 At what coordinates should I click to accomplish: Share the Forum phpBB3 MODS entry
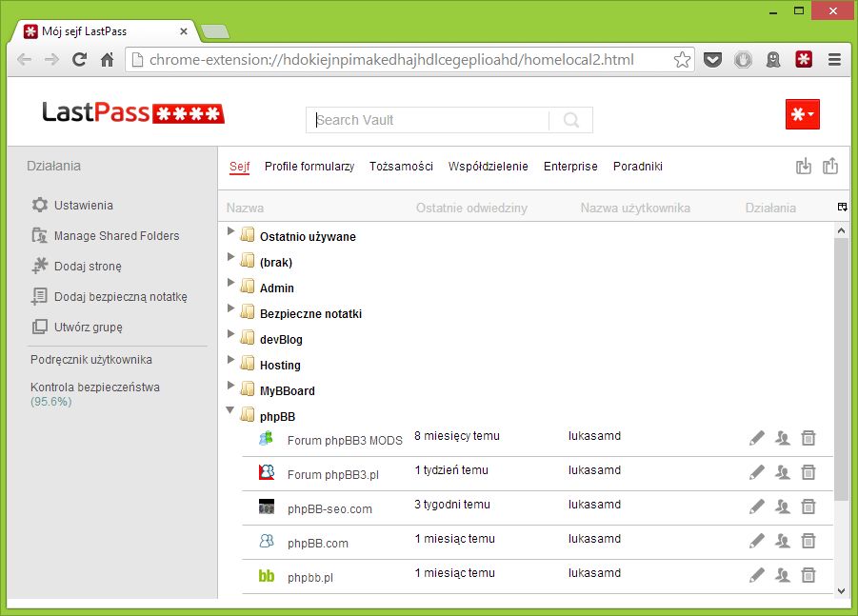[783, 438]
